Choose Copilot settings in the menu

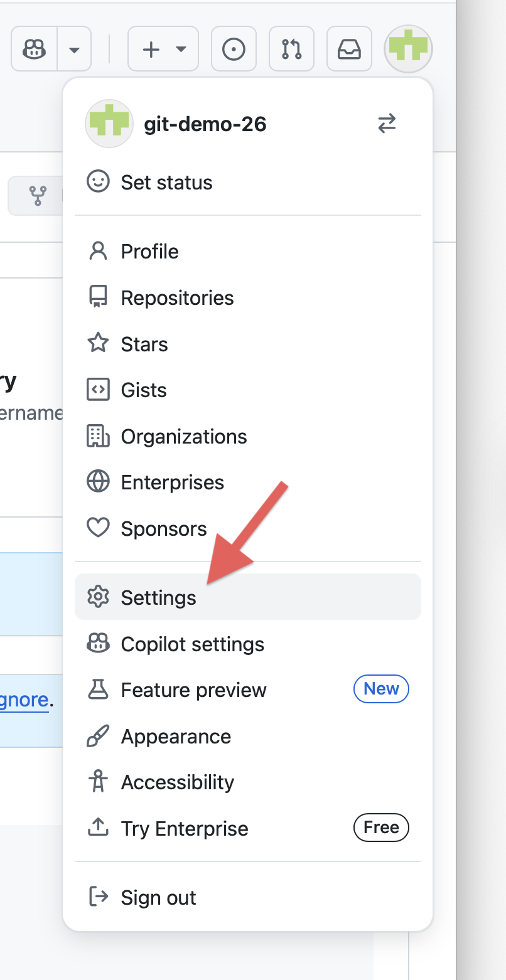[x=192, y=644]
